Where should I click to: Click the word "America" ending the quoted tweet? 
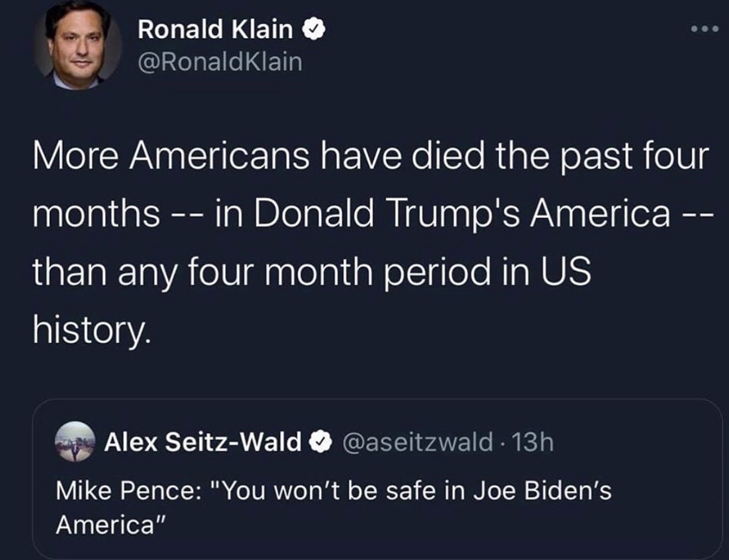tap(106, 524)
